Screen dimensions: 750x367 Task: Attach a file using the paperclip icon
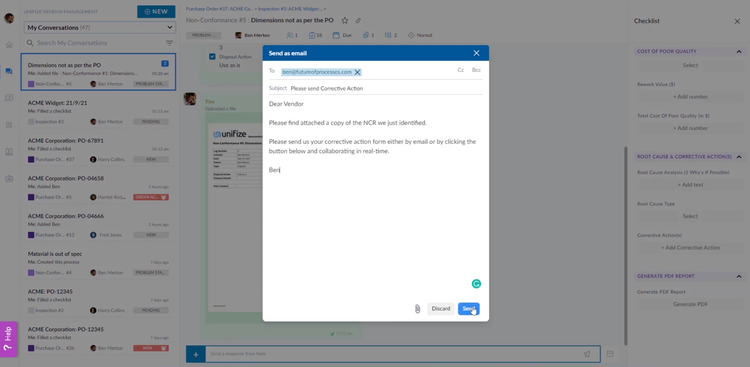pos(417,309)
